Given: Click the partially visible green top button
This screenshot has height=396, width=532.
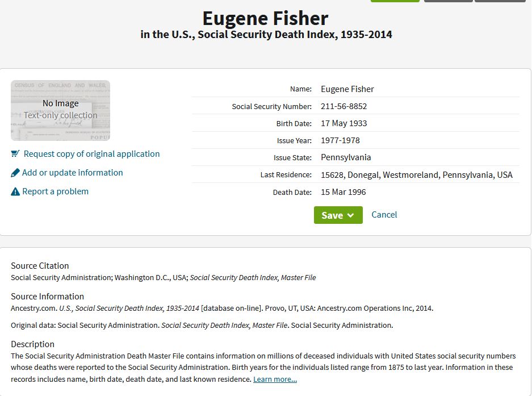Looking at the screenshot, I should [395, 1].
